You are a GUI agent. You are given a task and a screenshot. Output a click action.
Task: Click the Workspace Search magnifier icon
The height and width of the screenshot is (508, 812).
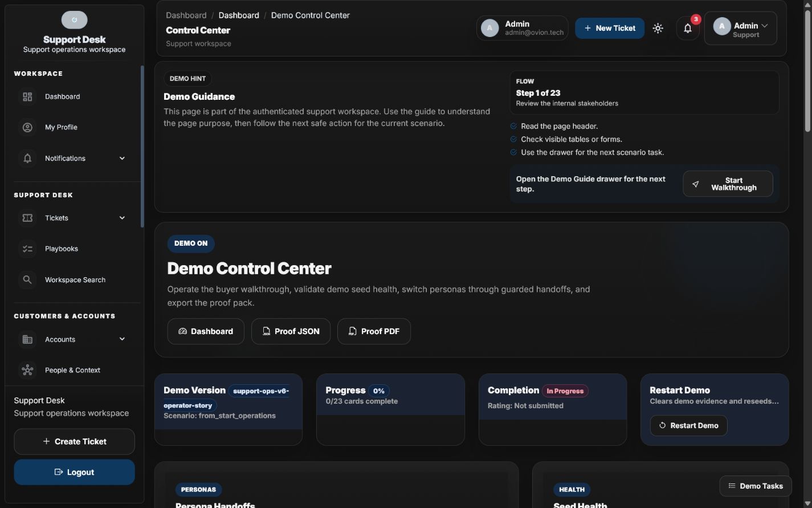coord(27,280)
